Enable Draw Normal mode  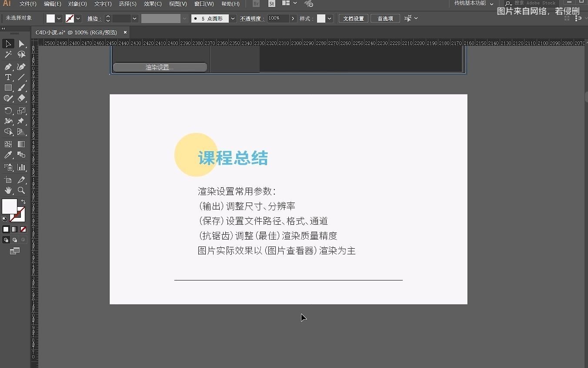pyautogui.click(x=6, y=240)
